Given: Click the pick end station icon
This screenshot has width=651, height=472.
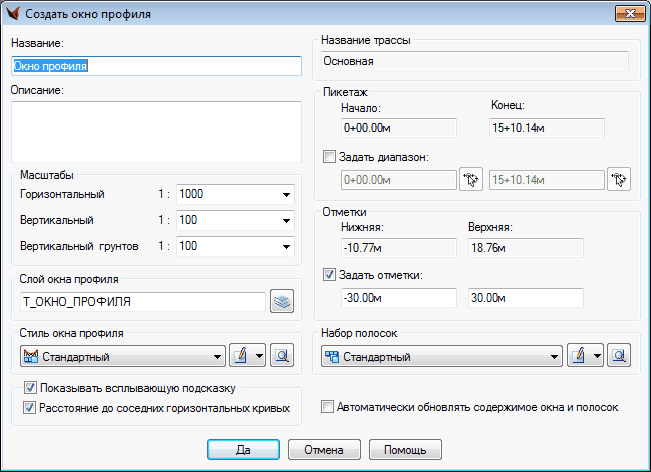Looking at the screenshot, I should coord(620,180).
